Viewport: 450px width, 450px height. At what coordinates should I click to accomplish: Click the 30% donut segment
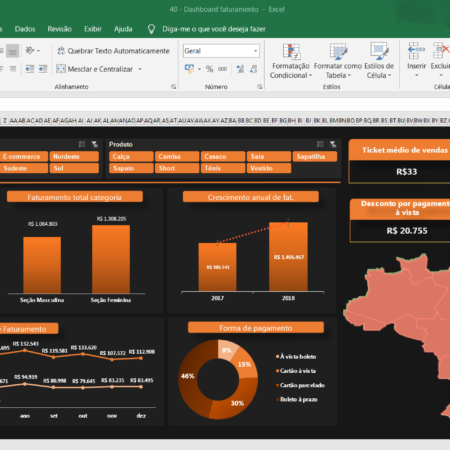[x=237, y=403]
